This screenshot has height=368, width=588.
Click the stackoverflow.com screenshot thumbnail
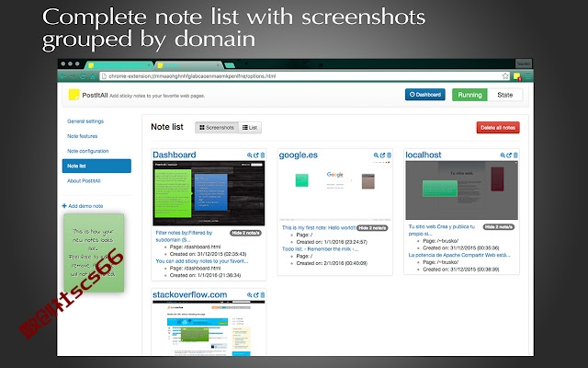209,328
